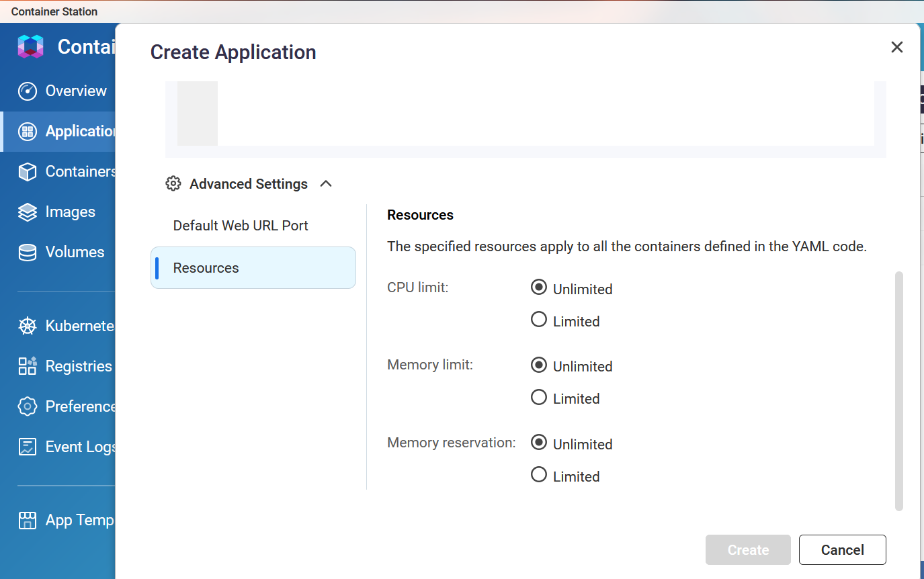The width and height of the screenshot is (924, 579).
Task: Click the Preferences gear icon in sidebar
Action: click(28, 406)
